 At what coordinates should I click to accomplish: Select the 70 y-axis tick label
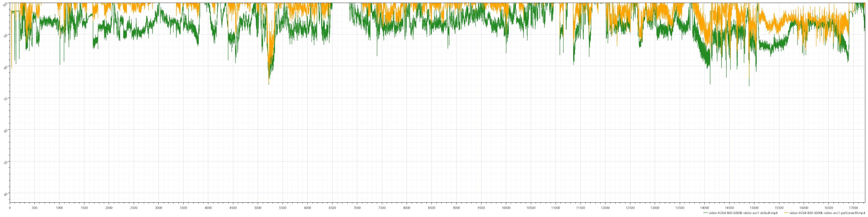pos(5,98)
